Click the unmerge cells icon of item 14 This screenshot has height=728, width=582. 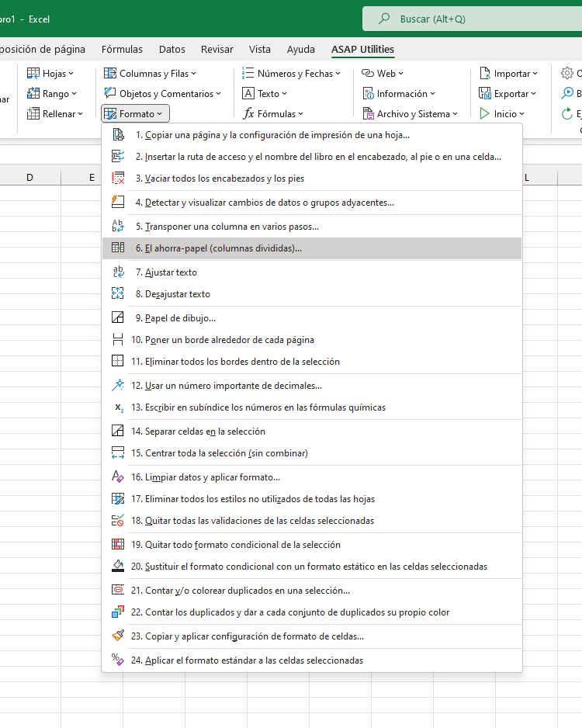tap(118, 432)
